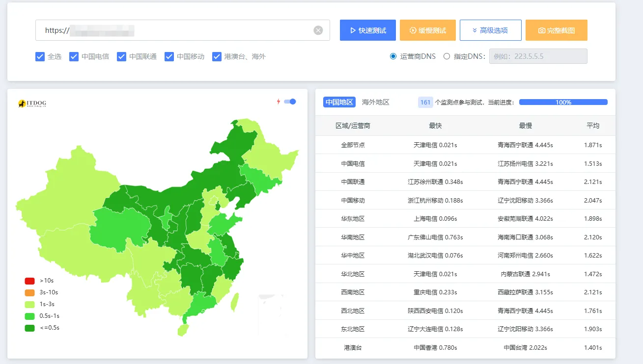Viewport: 643px width, 364px height.
Task: Click the orange 3s-10s legend swatch
Action: 30,292
